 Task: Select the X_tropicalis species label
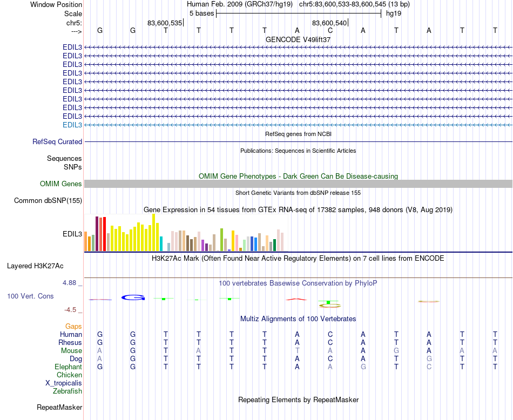(x=64, y=383)
